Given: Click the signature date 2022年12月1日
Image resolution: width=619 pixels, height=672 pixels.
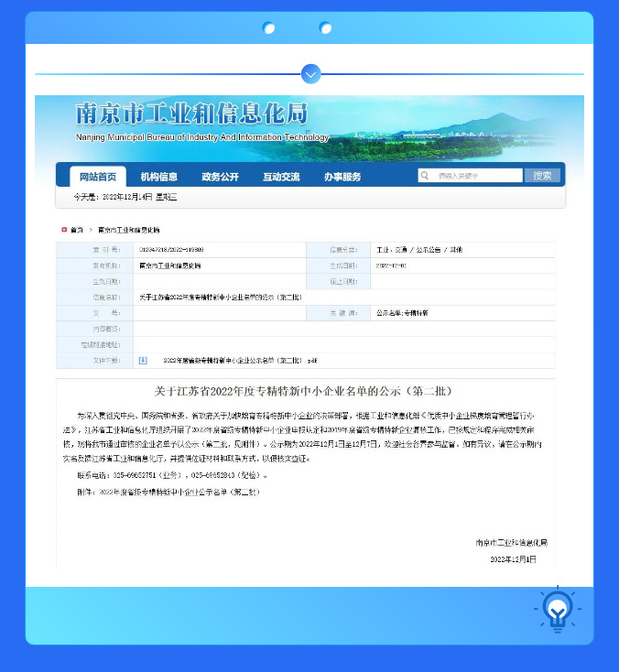Looking at the screenshot, I should click(x=513, y=559).
